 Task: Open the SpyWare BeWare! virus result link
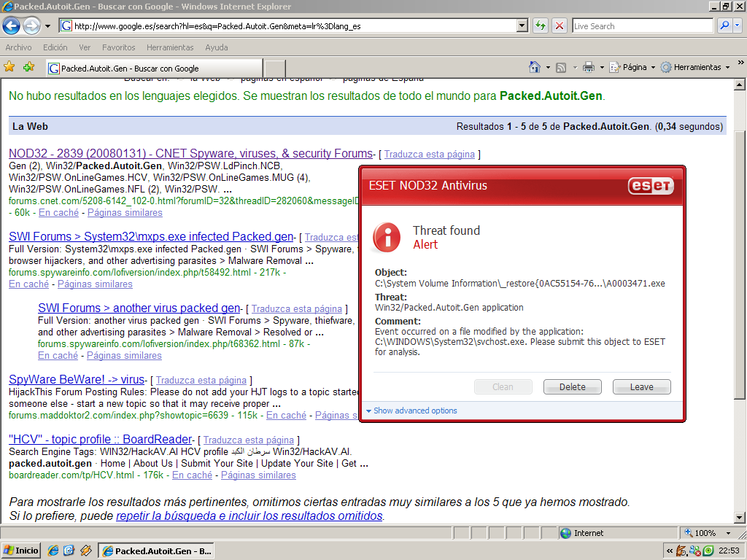tap(77, 380)
